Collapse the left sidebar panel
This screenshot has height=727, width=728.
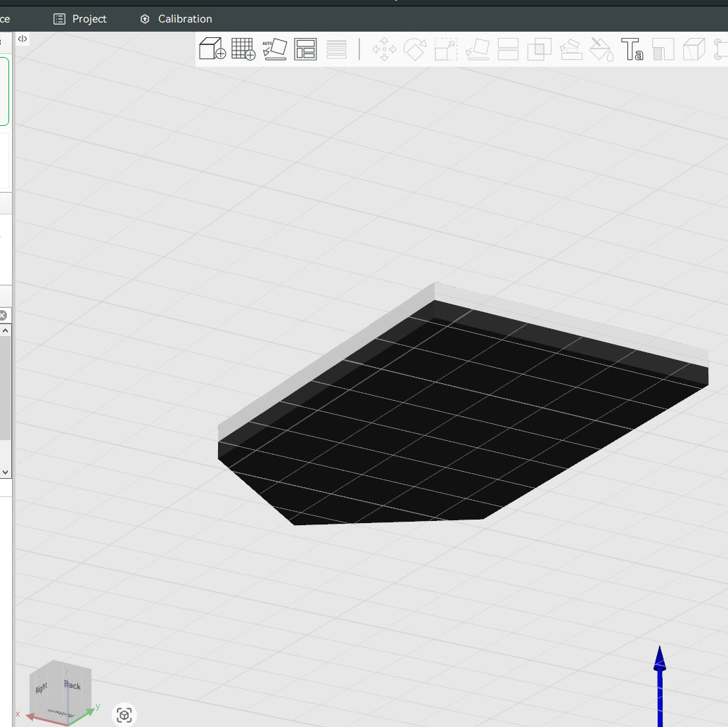[x=23, y=39]
